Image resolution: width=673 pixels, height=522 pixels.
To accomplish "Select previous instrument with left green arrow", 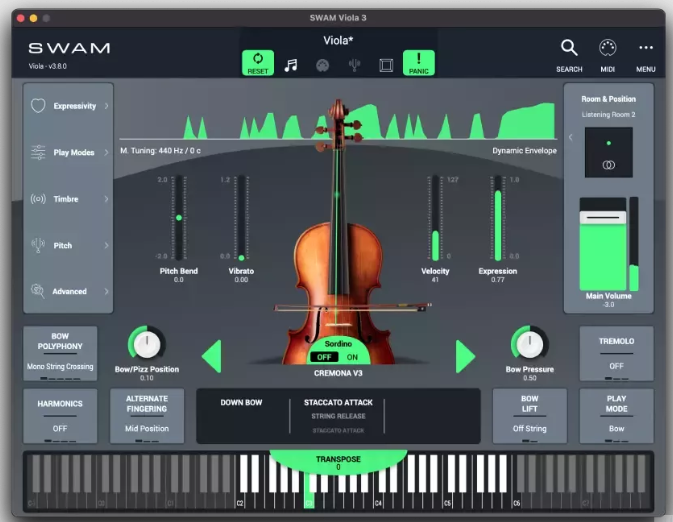I will click(212, 356).
